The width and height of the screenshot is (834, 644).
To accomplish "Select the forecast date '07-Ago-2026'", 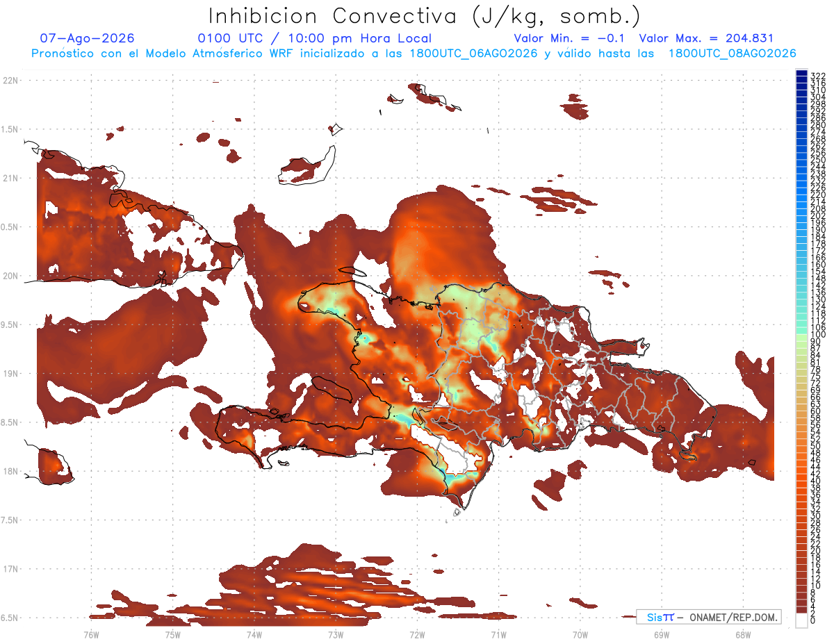I will coord(88,38).
